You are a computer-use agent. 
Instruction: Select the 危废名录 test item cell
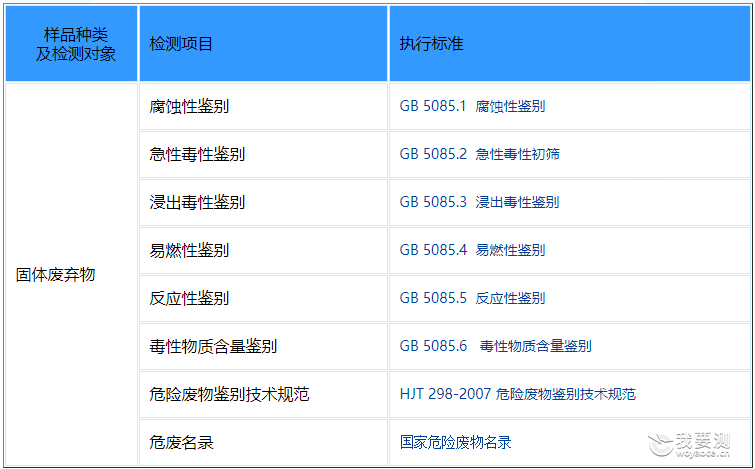263,443
